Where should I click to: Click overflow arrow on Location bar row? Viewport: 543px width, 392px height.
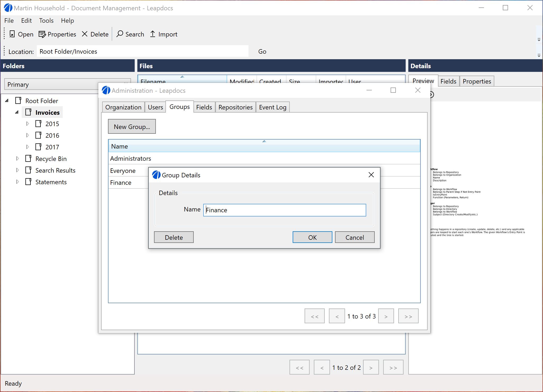click(x=539, y=56)
